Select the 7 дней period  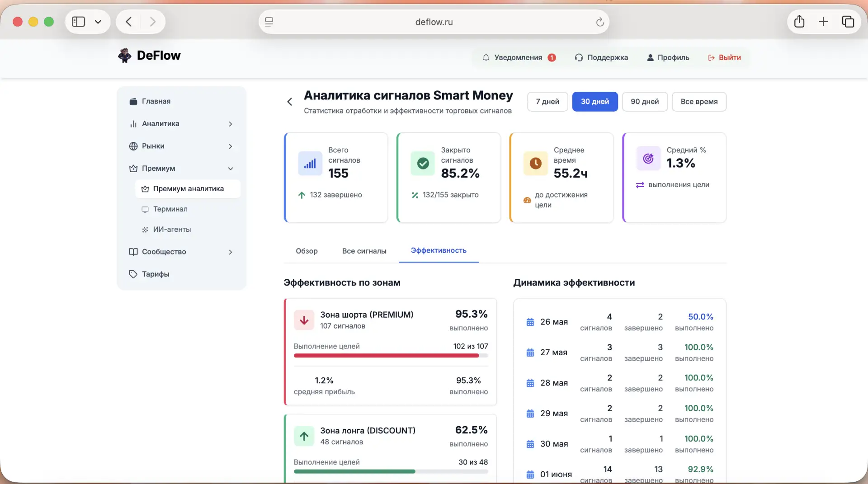547,102
